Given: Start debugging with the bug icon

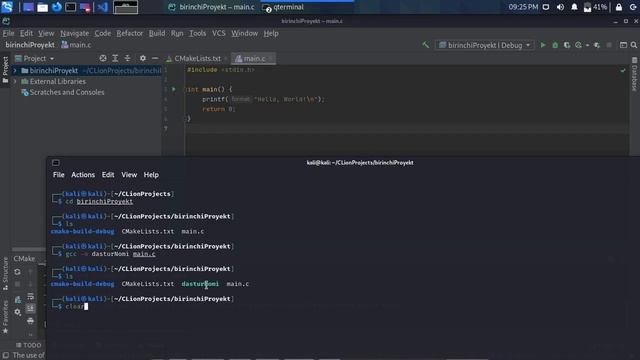Looking at the screenshot, I should [x=555, y=45].
